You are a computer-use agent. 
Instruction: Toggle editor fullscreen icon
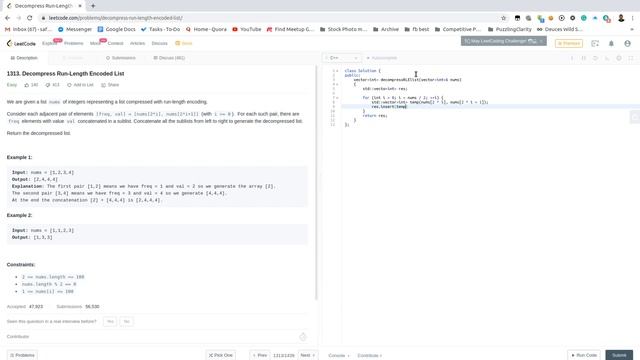point(631,58)
